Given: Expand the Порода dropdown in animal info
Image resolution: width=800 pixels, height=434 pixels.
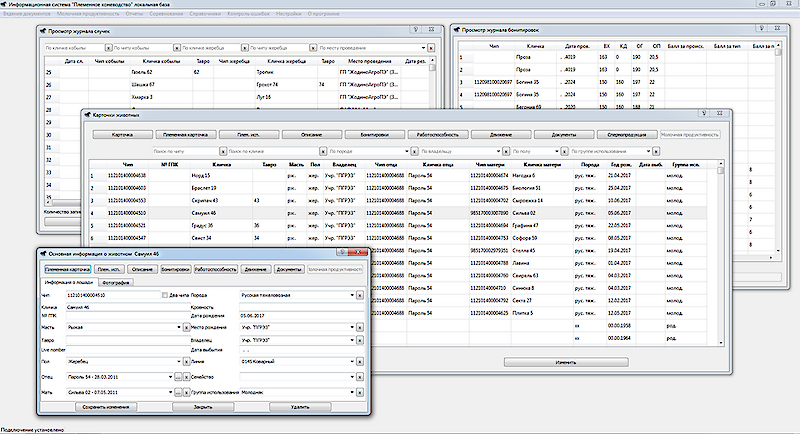Looking at the screenshot, I should point(352,295).
